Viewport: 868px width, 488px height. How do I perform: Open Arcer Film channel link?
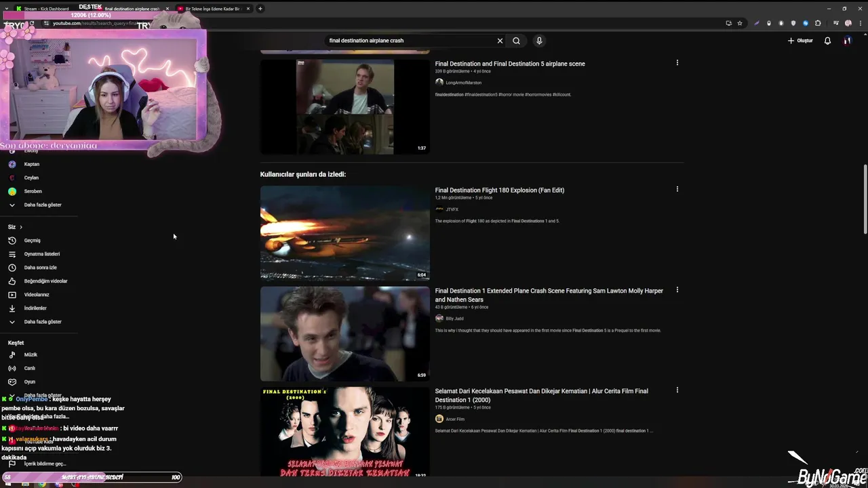455,419
